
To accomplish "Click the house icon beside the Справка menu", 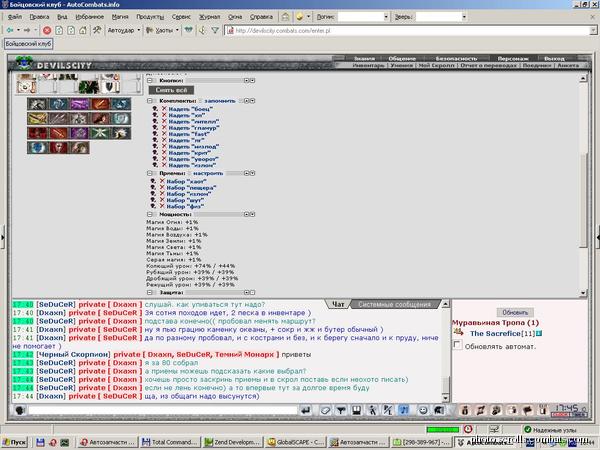I will (x=285, y=16).
